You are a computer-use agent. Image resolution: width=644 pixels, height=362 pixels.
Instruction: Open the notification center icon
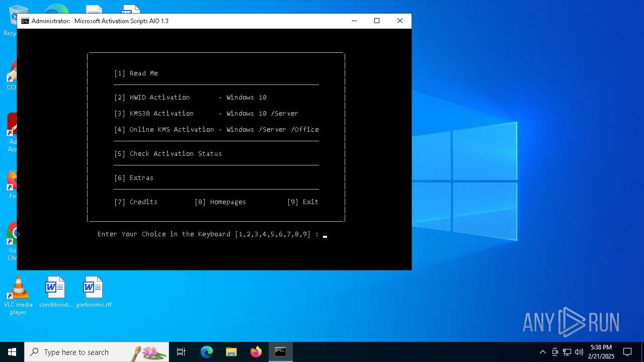627,352
